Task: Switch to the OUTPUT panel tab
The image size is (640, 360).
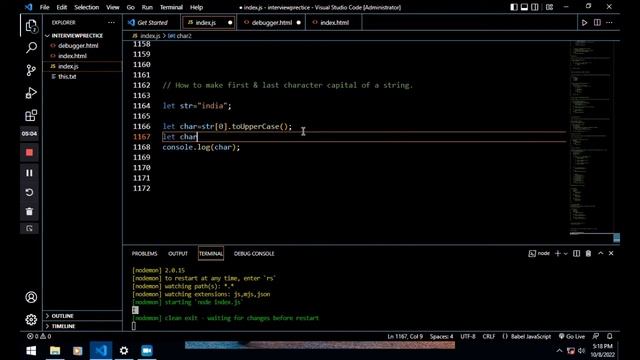Action: (x=178, y=253)
